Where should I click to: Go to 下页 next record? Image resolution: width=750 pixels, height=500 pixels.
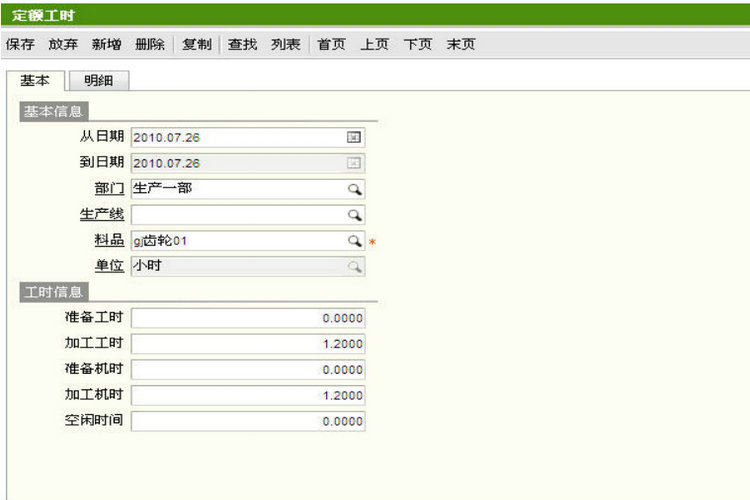[x=418, y=44]
